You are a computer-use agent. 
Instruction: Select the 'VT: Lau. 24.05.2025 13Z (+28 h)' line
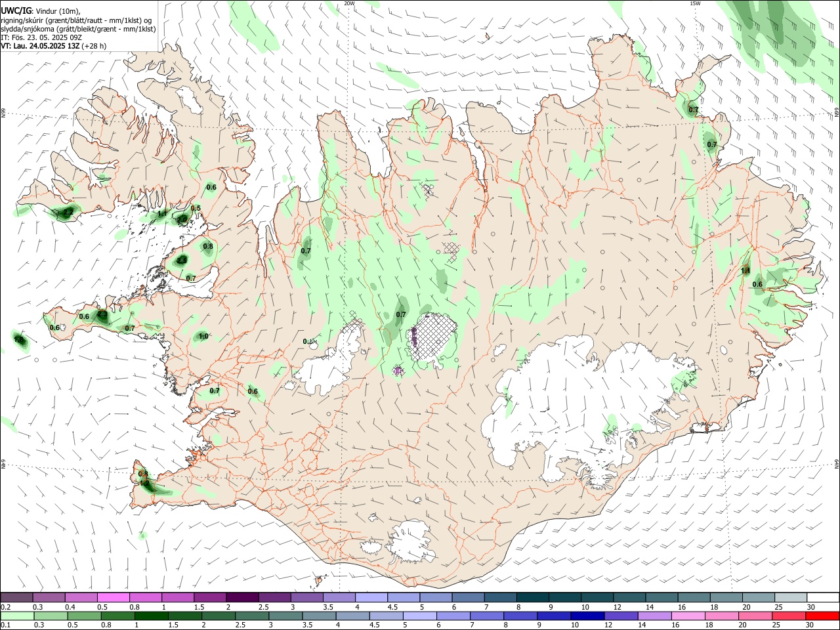point(54,46)
